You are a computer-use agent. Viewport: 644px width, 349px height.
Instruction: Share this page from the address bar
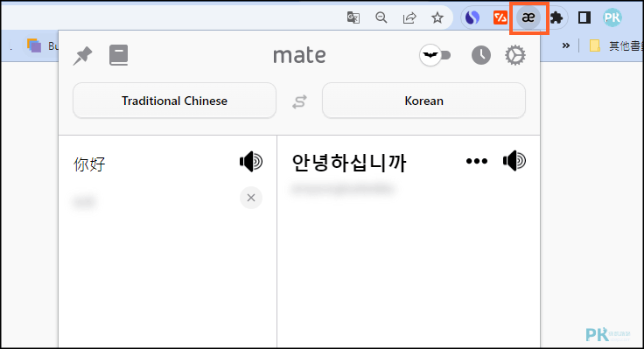409,17
